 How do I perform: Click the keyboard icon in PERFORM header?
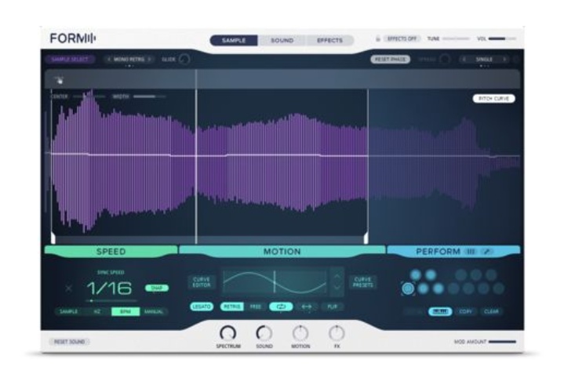471,252
